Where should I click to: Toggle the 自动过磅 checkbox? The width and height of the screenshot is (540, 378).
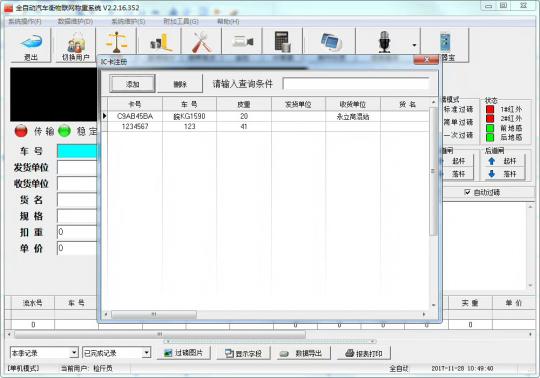coord(467,192)
